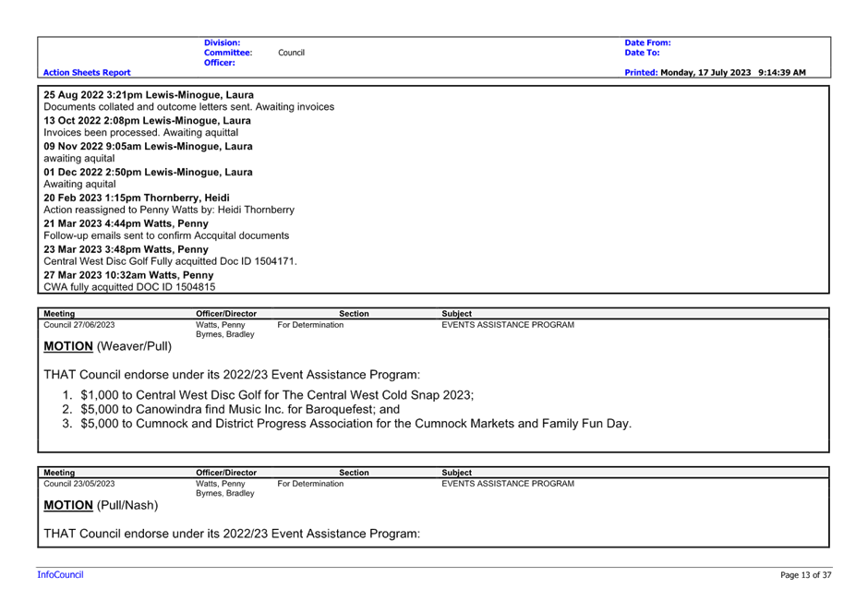This screenshot has width=868, height=613.
Task: Select the 'Committee:' header label
Action: point(228,53)
